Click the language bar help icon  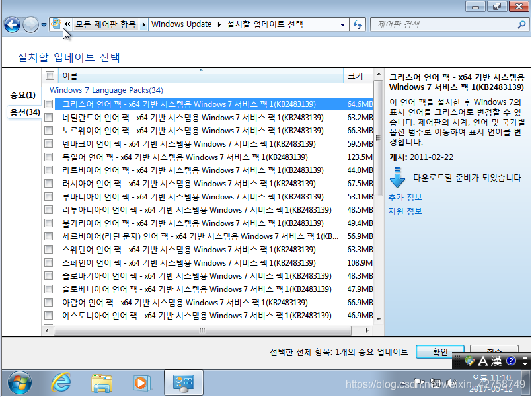[511, 361]
